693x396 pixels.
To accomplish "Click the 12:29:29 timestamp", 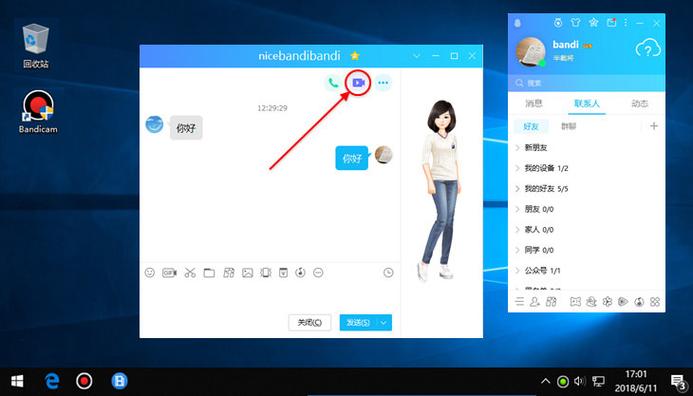I will tap(272, 108).
